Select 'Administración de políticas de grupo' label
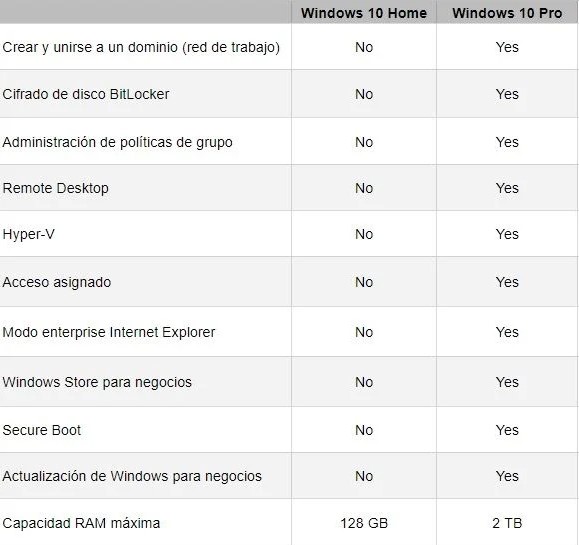The image size is (579, 545). coord(117,142)
